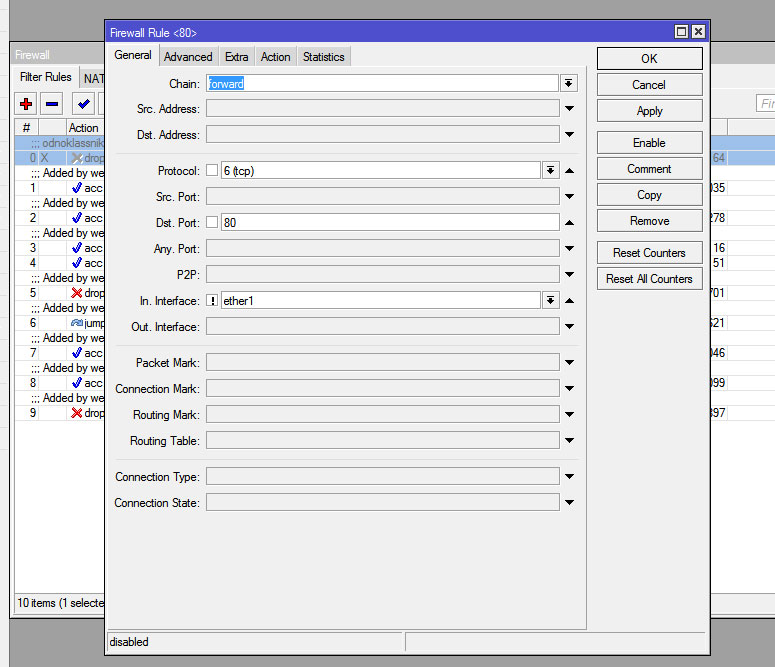Click the blue checkmark enable rule icon
Screen dimensions: 775x667
point(84,104)
